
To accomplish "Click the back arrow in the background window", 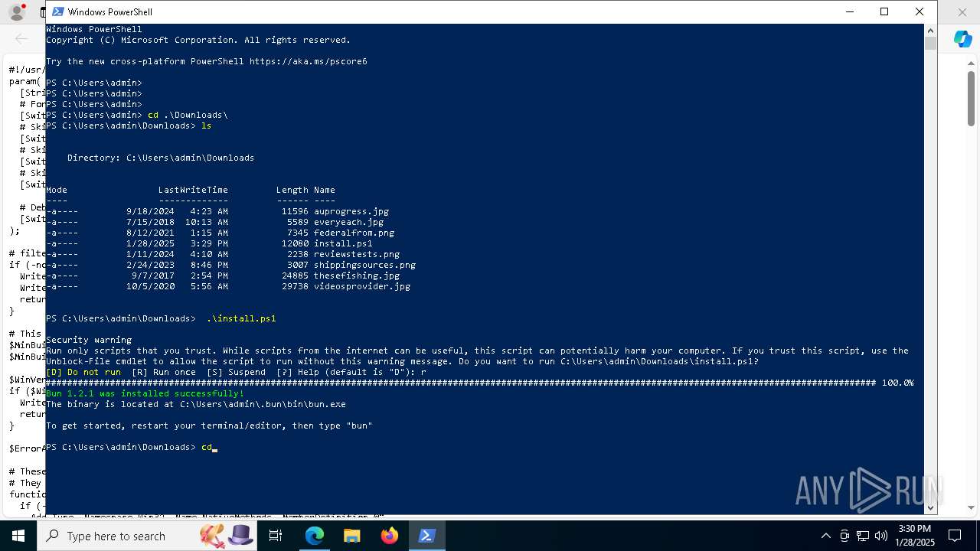I will (x=21, y=38).
